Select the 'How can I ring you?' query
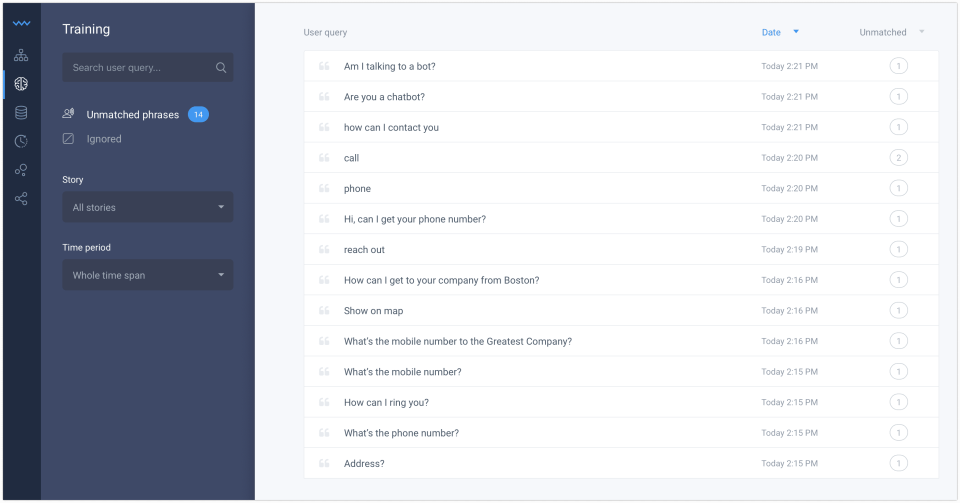 pyautogui.click(x=386, y=403)
